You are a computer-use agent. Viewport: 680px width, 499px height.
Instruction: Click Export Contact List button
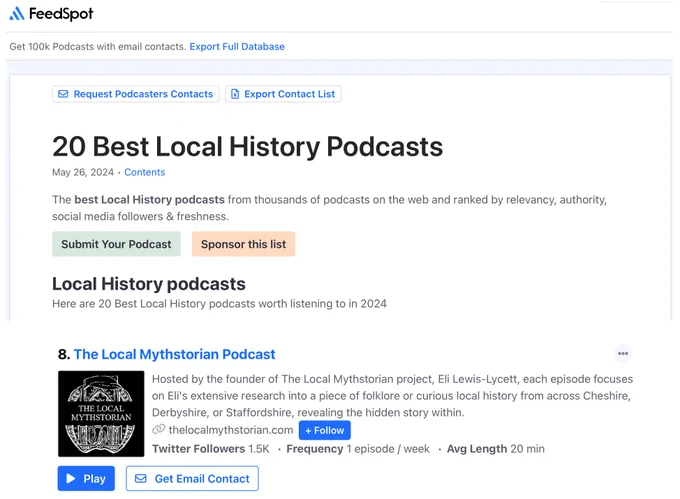pos(283,94)
